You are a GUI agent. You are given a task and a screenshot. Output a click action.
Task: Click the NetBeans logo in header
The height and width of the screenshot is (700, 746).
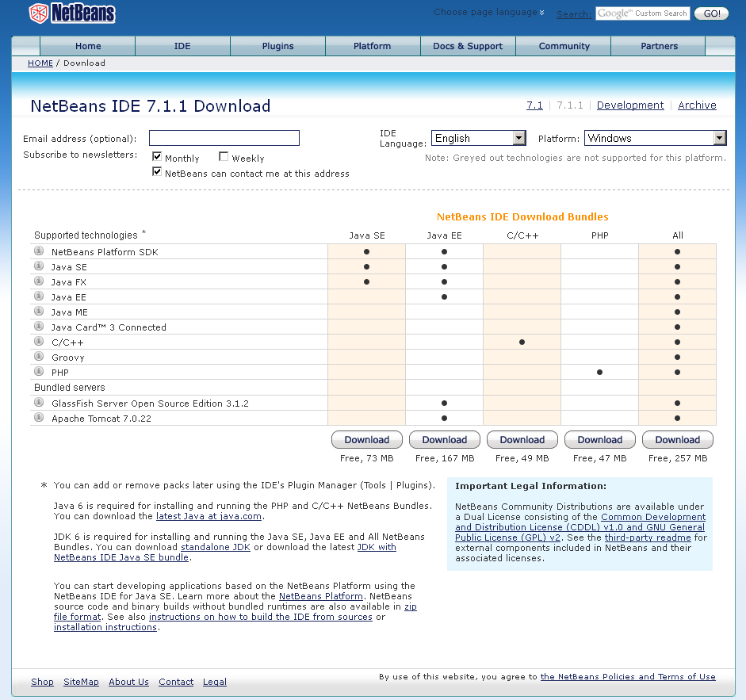tap(72, 13)
